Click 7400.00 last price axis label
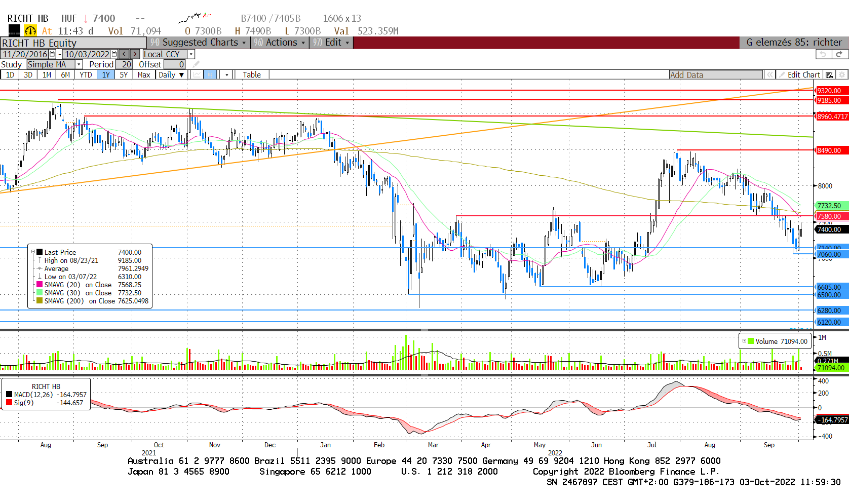 (x=831, y=229)
